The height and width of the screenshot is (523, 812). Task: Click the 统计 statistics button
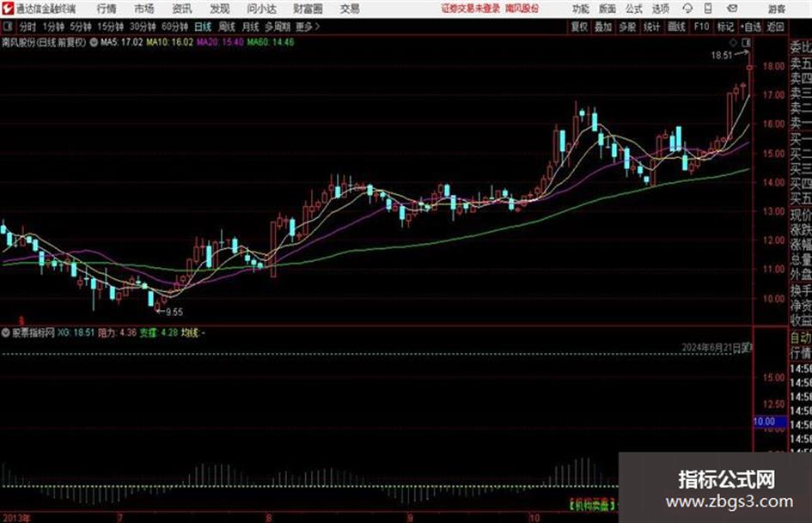pyautogui.click(x=651, y=27)
